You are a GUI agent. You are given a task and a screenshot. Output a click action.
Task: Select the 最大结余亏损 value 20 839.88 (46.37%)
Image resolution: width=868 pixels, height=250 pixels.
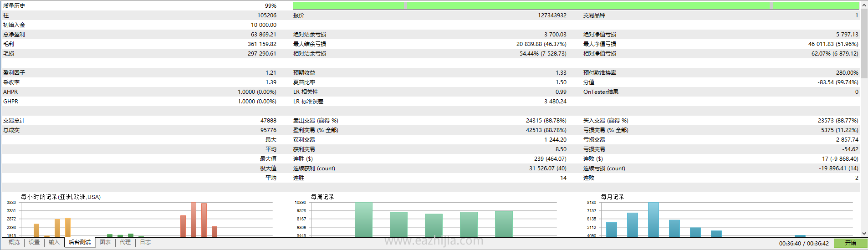pyautogui.click(x=541, y=44)
